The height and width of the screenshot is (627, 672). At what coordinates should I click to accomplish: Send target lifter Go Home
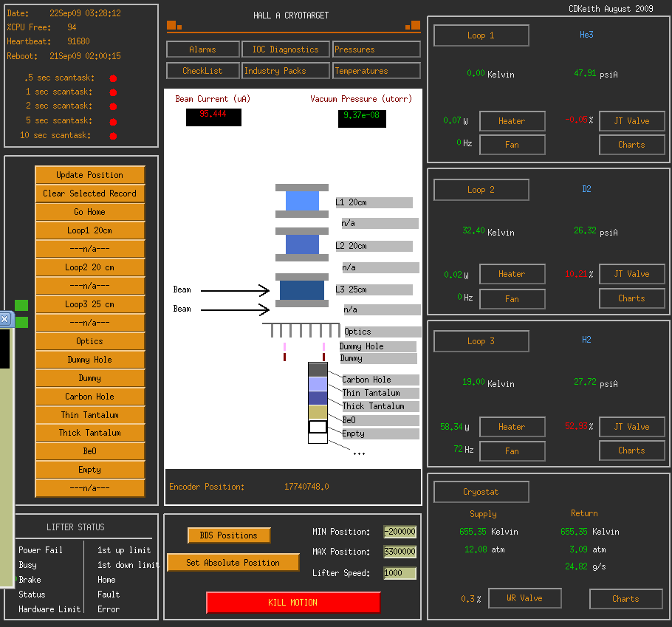pos(90,212)
